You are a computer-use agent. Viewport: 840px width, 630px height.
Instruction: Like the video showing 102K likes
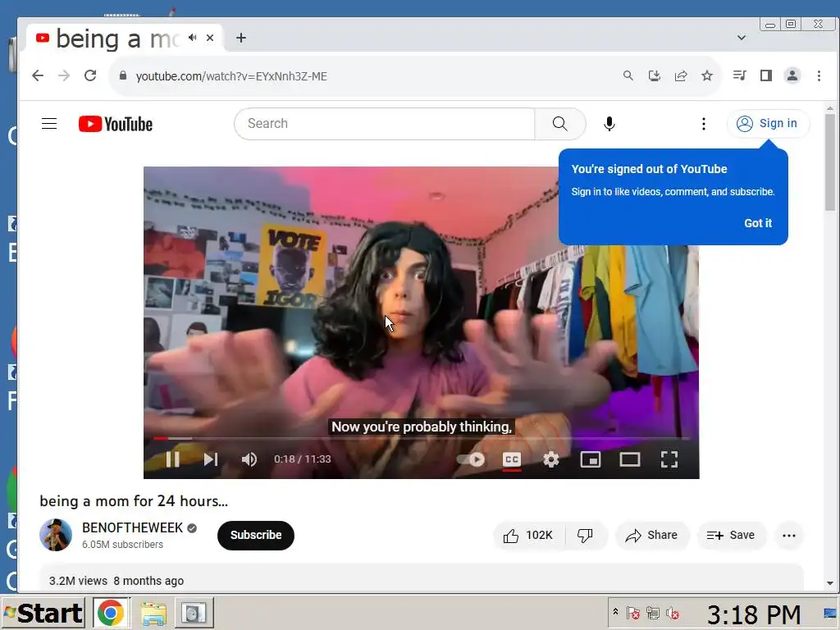tap(528, 535)
